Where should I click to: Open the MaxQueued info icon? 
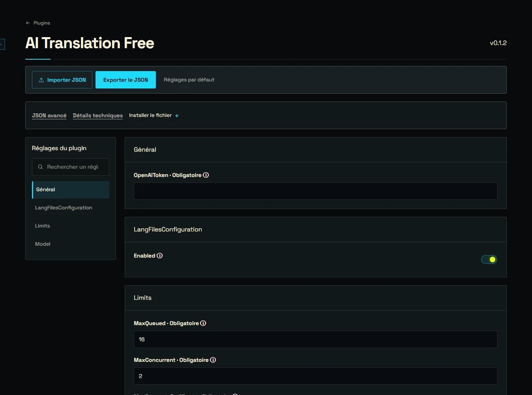point(203,323)
